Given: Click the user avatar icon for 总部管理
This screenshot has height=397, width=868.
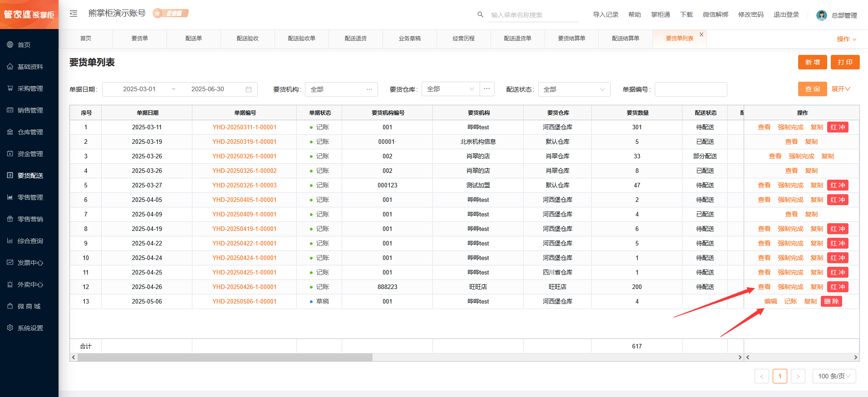Looking at the screenshot, I should 821,15.
